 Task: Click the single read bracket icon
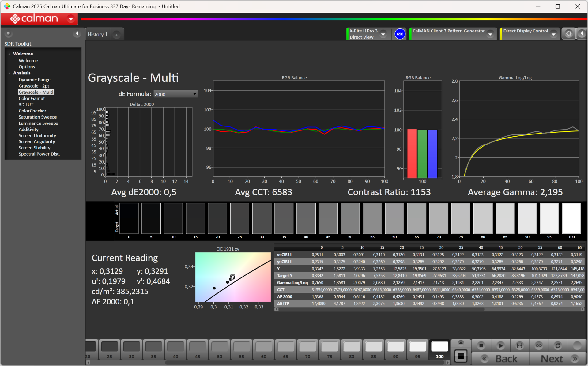click(x=520, y=345)
